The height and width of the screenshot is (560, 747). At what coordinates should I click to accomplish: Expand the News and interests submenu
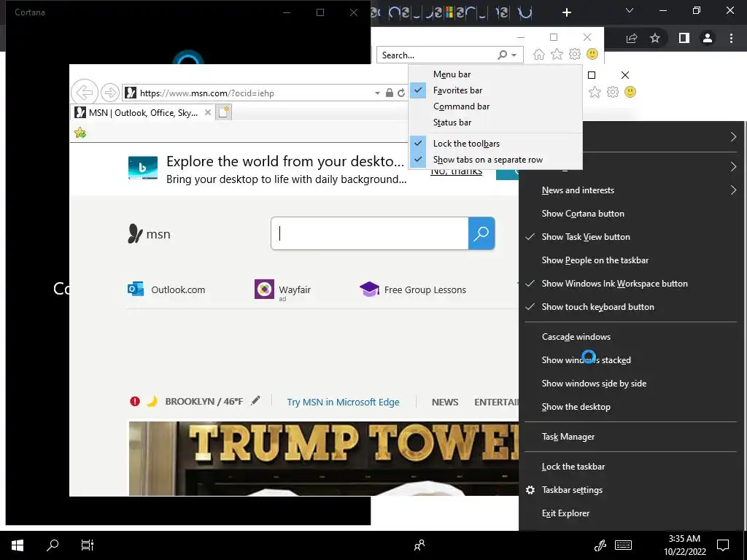pos(631,190)
